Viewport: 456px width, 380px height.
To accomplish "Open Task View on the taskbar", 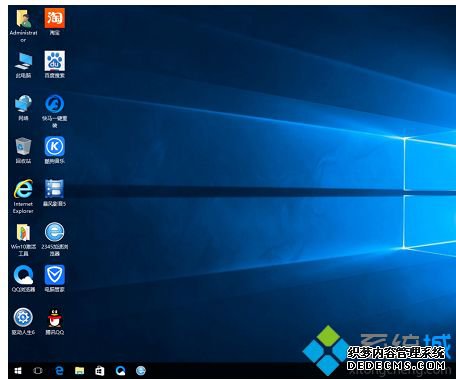I will pyautogui.click(x=38, y=371).
